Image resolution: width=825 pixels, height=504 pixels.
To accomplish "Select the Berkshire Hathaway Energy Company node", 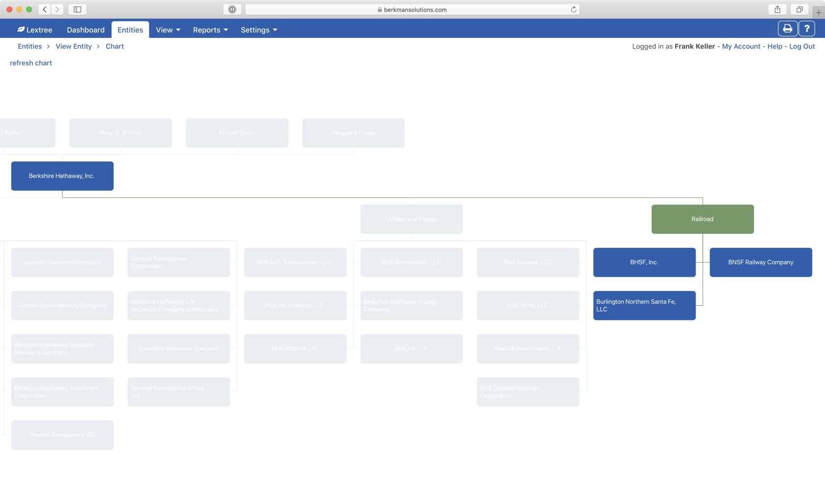I will tap(412, 305).
